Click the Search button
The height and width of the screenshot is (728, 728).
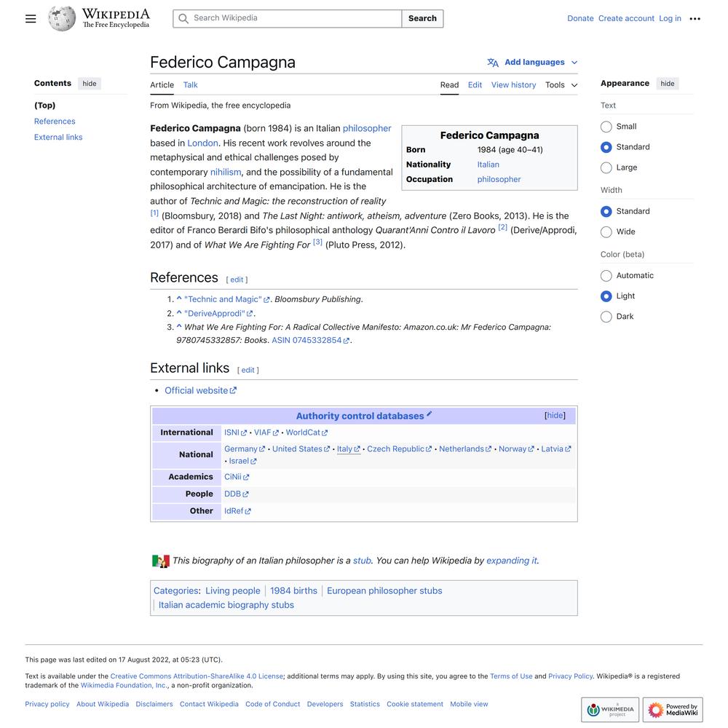click(422, 19)
